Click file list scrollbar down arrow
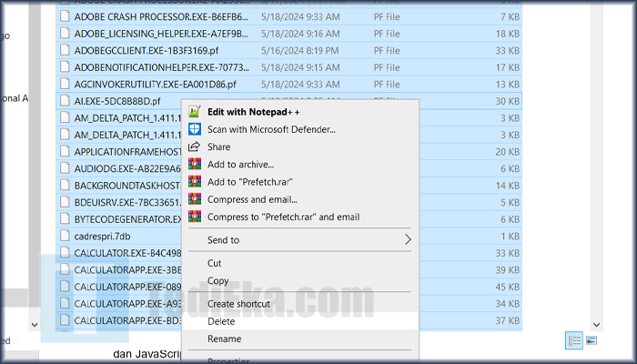The height and width of the screenshot is (364, 637). (596, 325)
